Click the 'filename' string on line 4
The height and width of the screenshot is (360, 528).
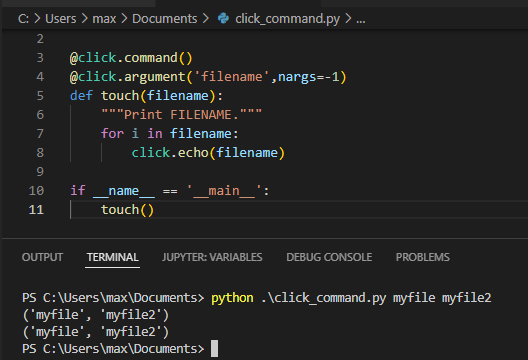[x=232, y=76]
